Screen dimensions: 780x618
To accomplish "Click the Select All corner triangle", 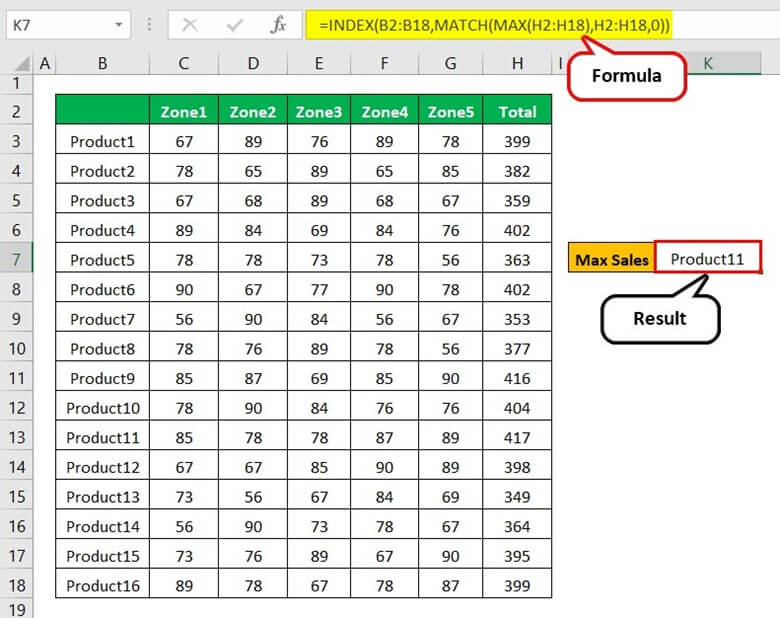I will pyautogui.click(x=21, y=64).
